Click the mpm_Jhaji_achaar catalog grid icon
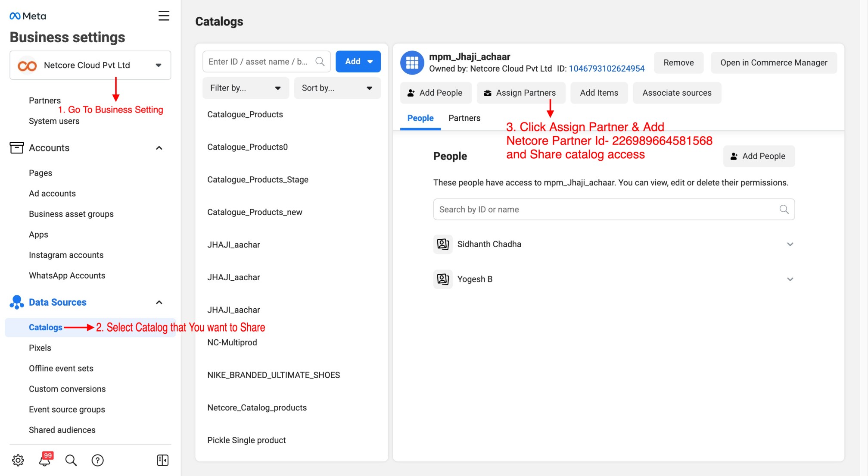868x476 pixels. point(412,63)
